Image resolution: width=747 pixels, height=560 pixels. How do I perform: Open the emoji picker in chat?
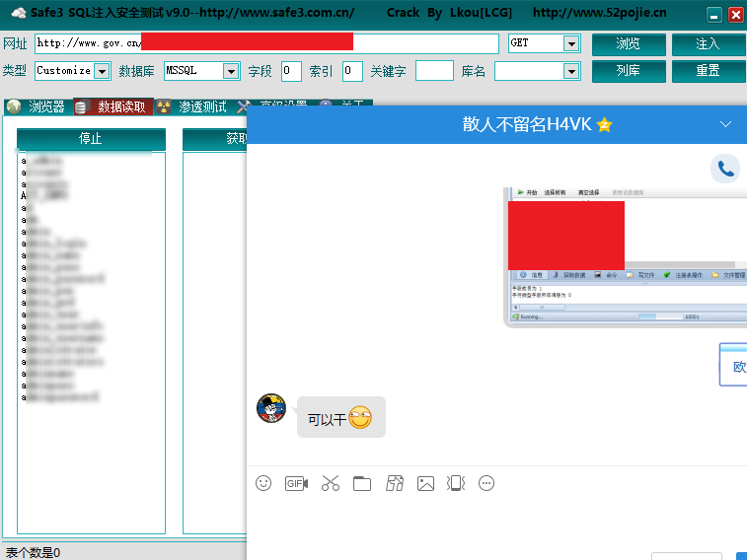pos(263,483)
